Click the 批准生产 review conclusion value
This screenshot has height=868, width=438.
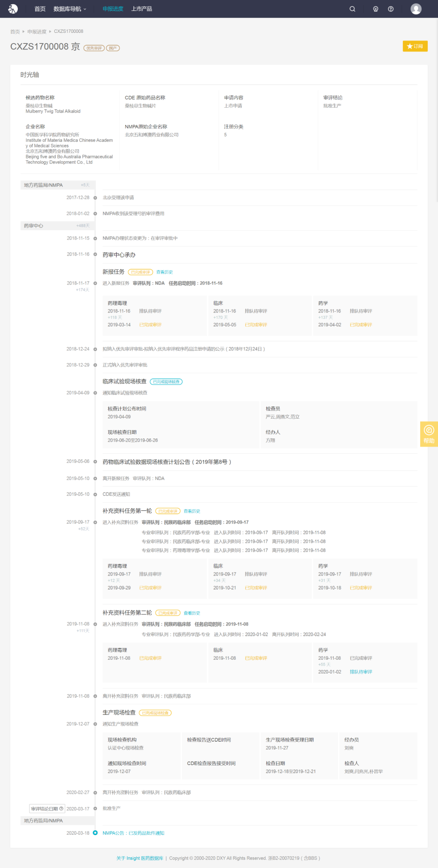coord(332,106)
